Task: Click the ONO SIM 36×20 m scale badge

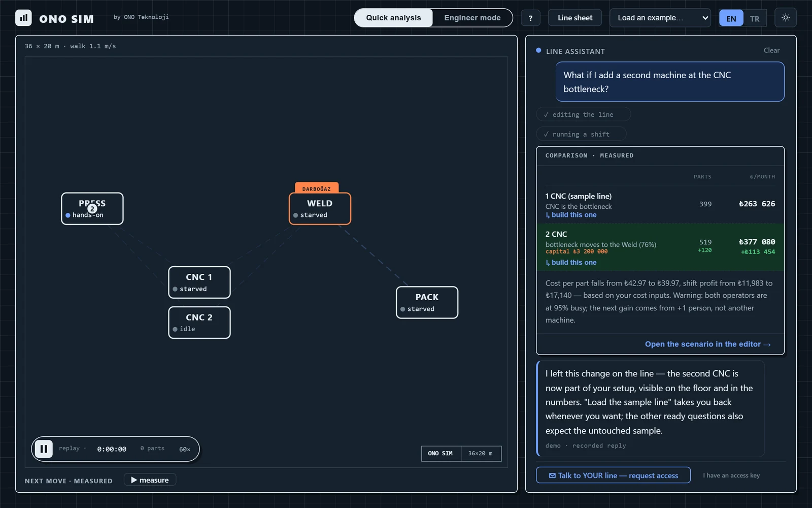Action: [x=461, y=453]
